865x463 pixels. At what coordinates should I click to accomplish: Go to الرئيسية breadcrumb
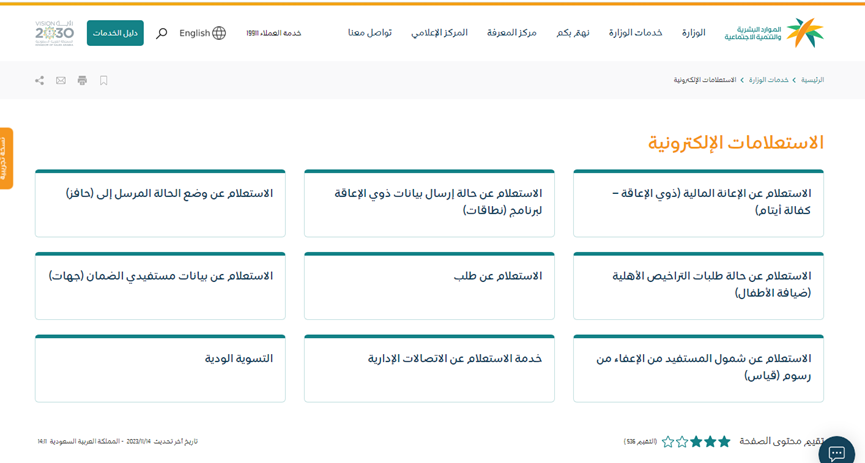tap(812, 80)
